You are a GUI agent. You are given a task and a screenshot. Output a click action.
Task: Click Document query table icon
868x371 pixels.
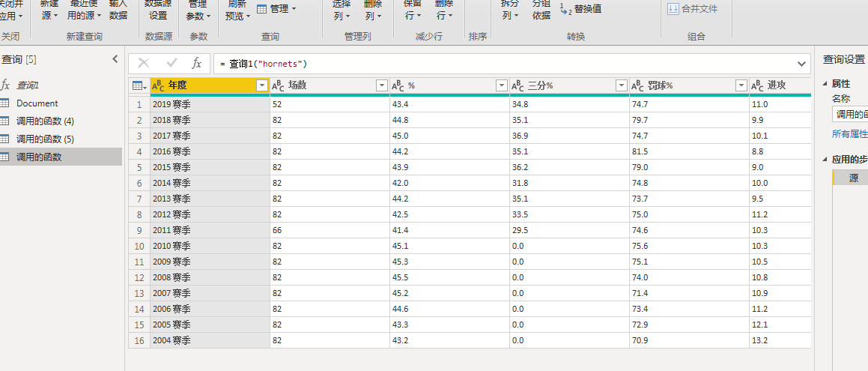click(x=5, y=103)
